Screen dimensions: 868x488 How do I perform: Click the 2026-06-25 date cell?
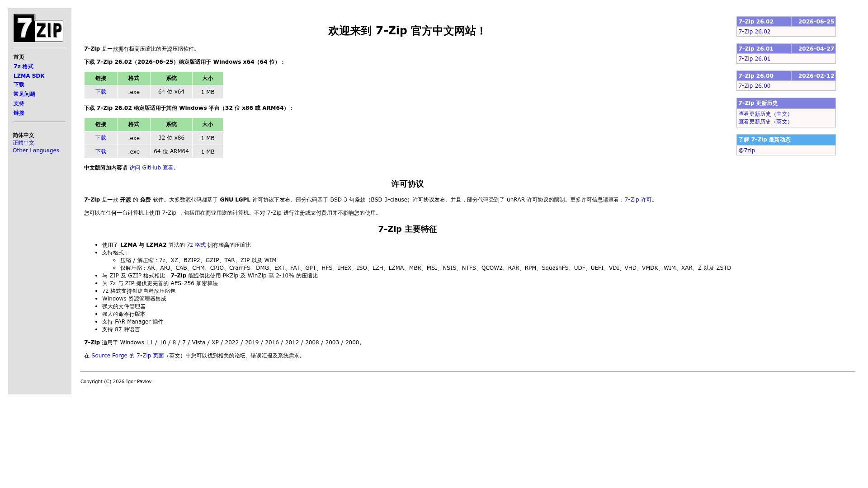pyautogui.click(x=813, y=22)
